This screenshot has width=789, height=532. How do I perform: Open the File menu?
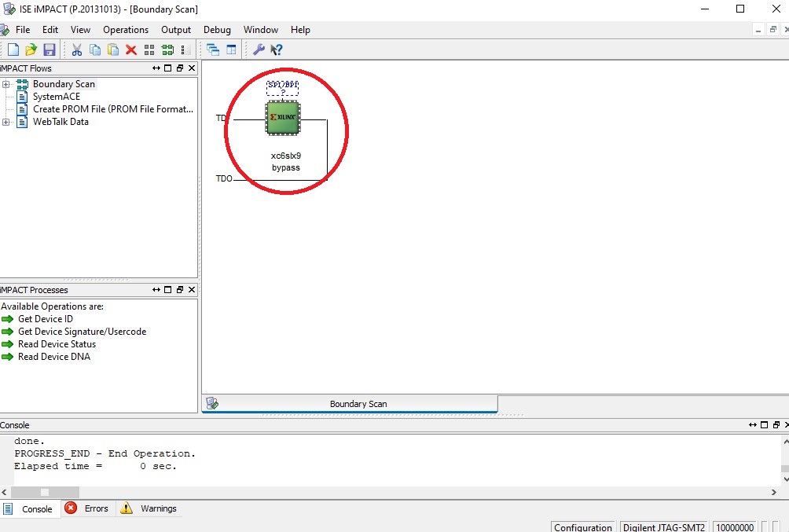click(x=23, y=30)
